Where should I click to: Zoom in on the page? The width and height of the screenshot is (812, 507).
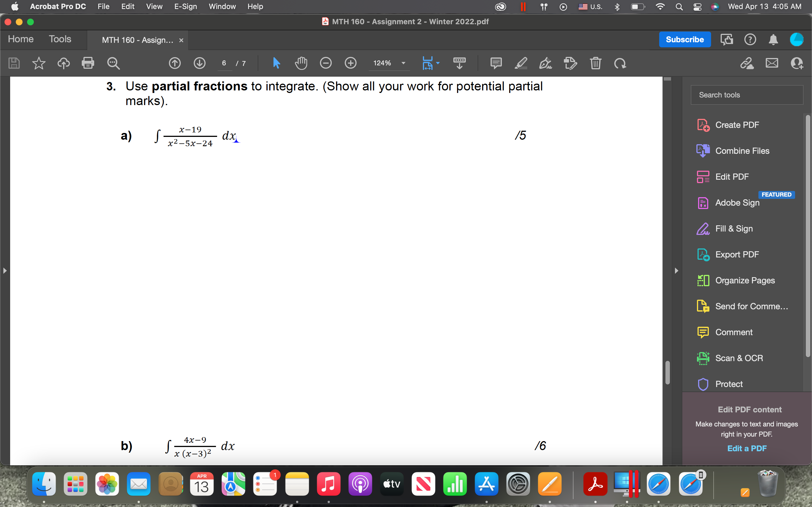(350, 63)
